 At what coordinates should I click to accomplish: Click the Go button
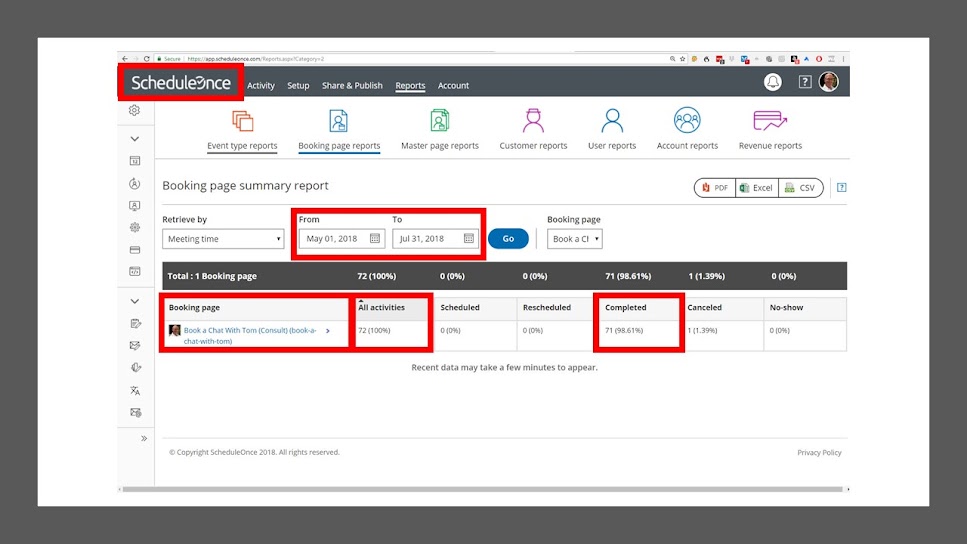point(508,239)
